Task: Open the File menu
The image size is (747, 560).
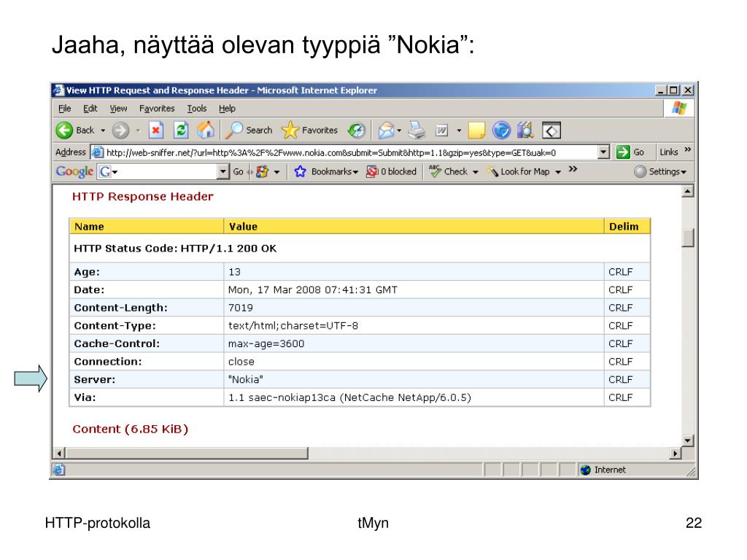Action: (64, 109)
